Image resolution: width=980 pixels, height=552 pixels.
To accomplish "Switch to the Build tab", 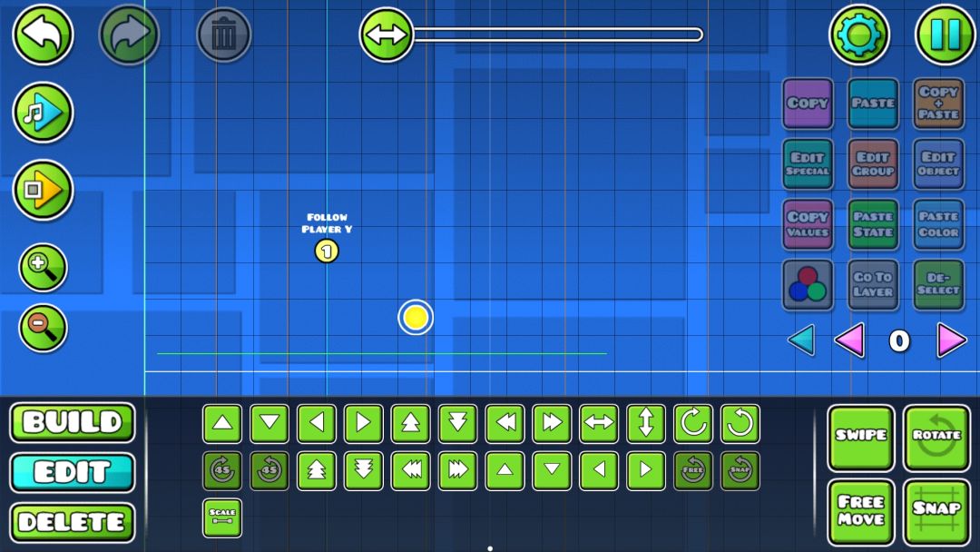I will [x=72, y=422].
